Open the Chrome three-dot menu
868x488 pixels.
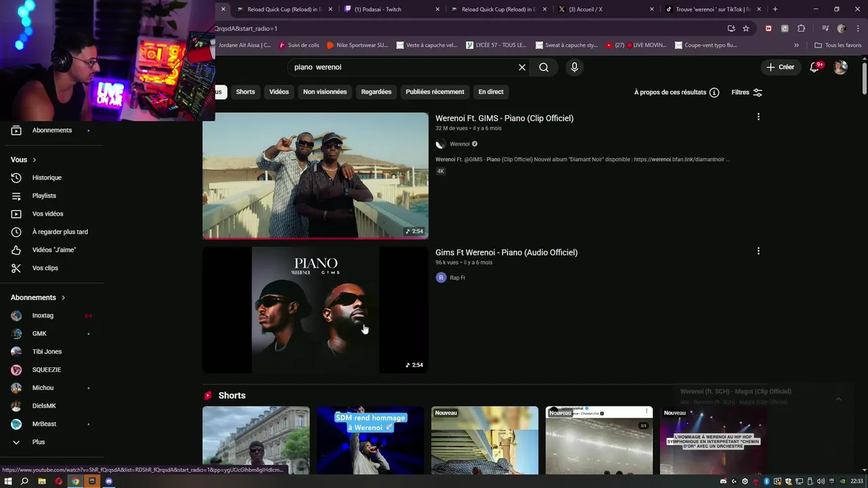[856, 28]
